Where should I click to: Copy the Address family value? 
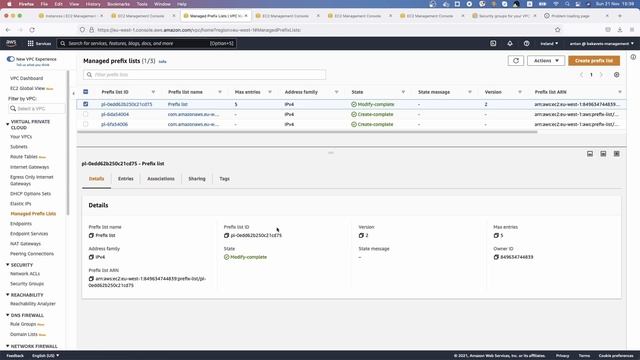pos(91,257)
